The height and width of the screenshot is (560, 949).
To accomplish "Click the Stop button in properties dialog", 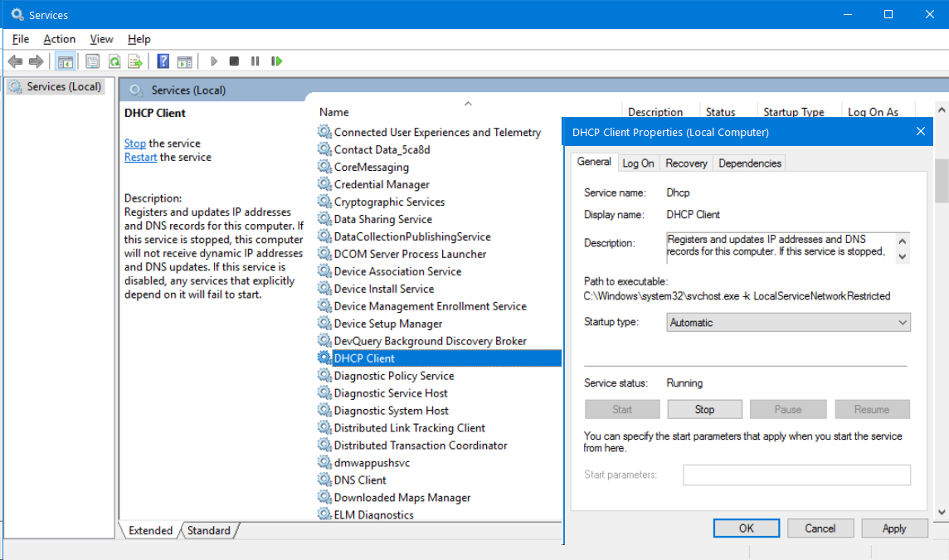I will (x=704, y=409).
